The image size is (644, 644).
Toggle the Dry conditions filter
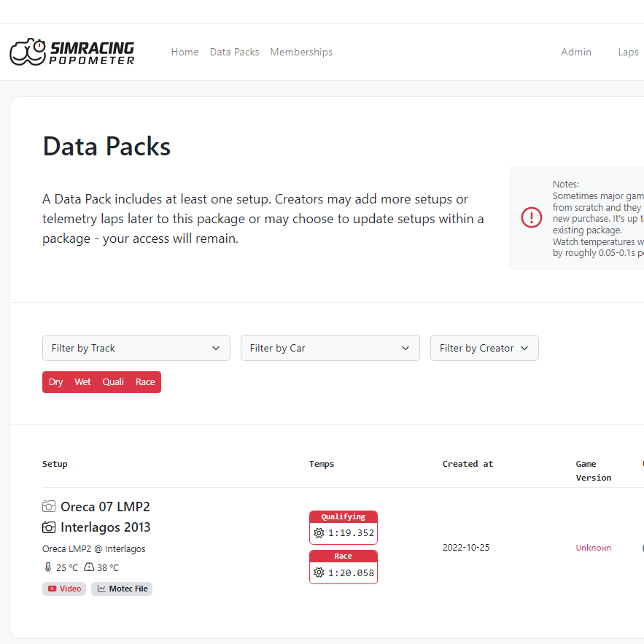[56, 382]
